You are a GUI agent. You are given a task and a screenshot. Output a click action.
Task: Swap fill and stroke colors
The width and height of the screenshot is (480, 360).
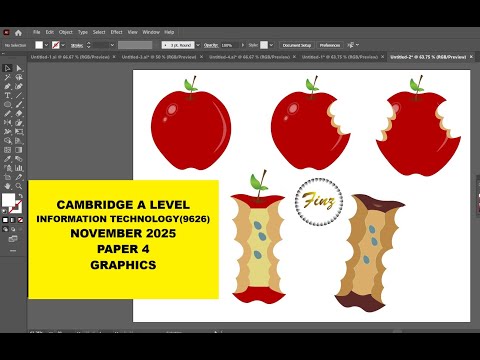point(21,196)
